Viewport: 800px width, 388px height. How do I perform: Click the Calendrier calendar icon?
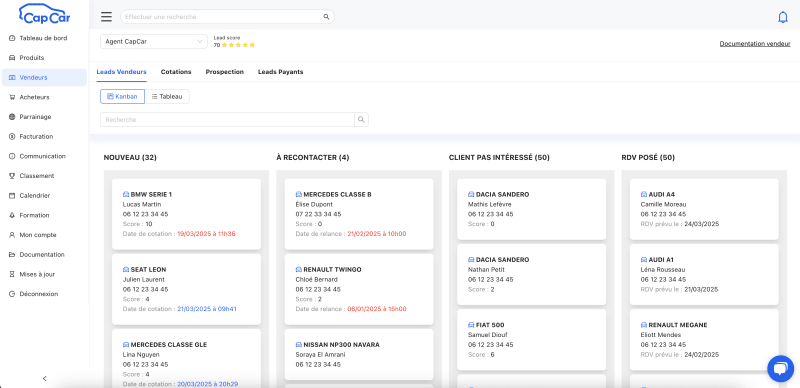(x=12, y=196)
